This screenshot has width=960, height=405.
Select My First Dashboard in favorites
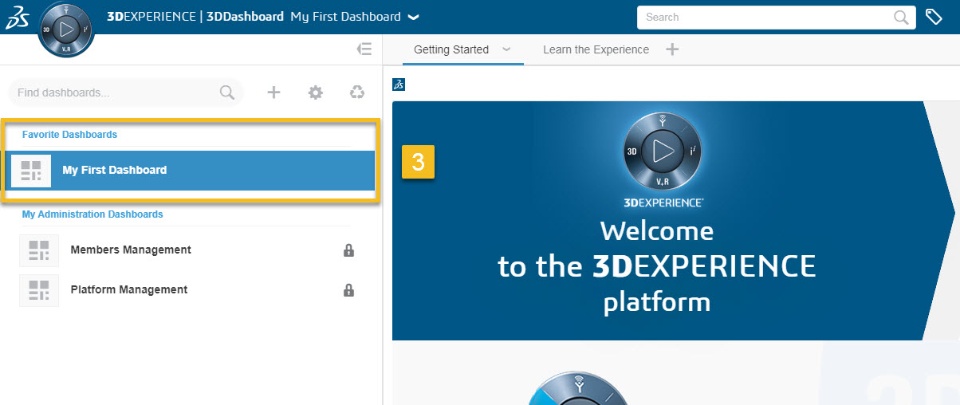190,170
